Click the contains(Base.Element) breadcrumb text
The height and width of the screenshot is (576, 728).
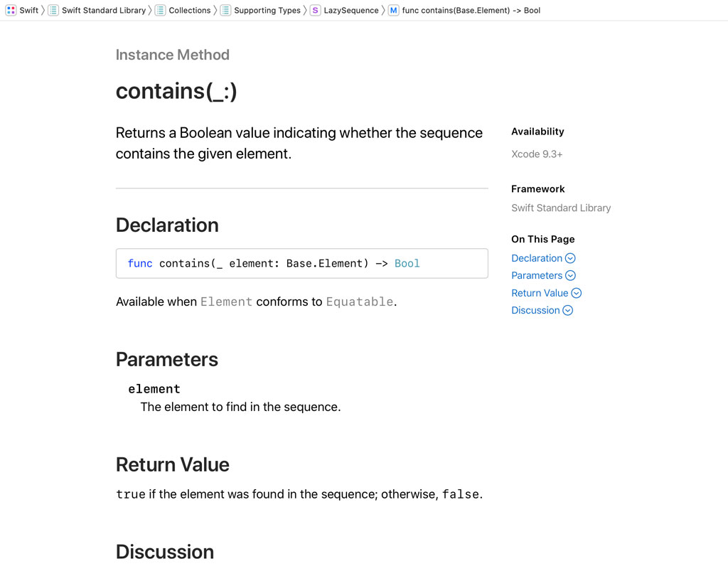(470, 11)
